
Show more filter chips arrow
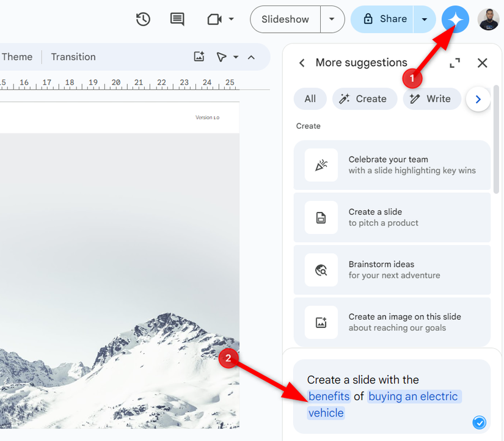tap(478, 100)
